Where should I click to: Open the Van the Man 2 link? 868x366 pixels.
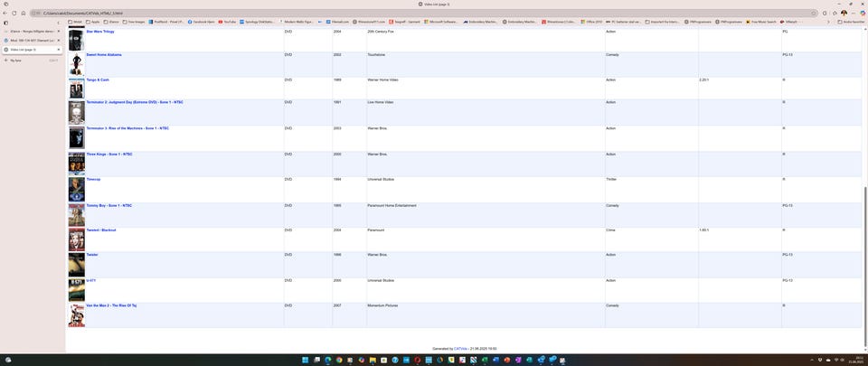pyautogui.click(x=111, y=305)
